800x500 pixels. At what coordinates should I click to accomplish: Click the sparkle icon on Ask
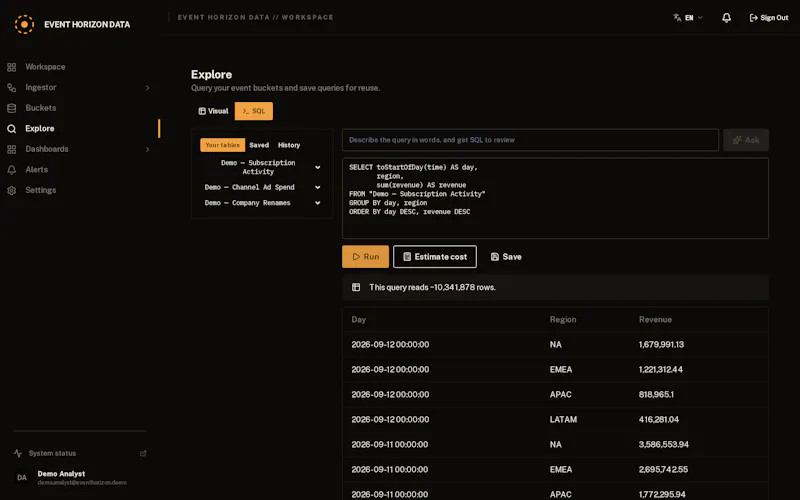coord(737,140)
